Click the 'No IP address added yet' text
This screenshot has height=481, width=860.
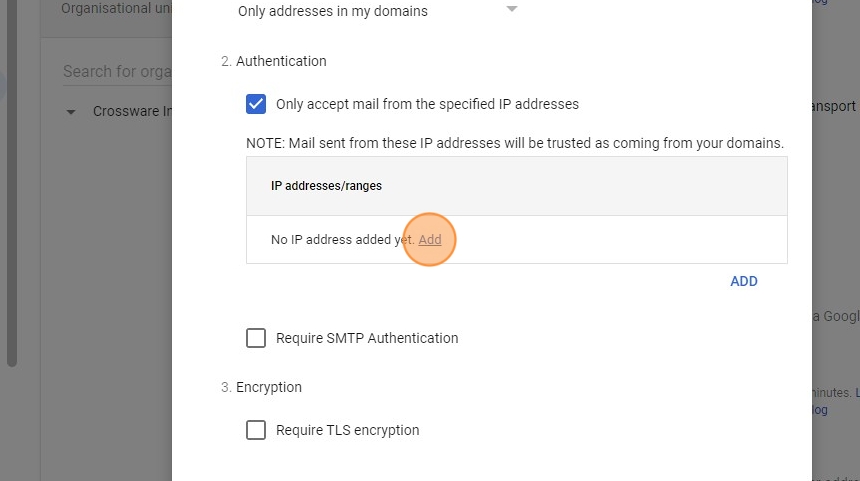[342, 240]
